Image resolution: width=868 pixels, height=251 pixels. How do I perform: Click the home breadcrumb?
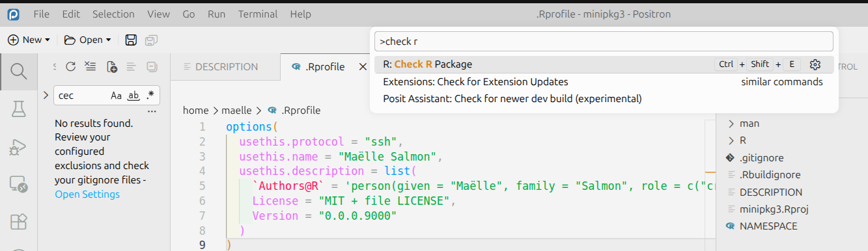click(x=196, y=111)
